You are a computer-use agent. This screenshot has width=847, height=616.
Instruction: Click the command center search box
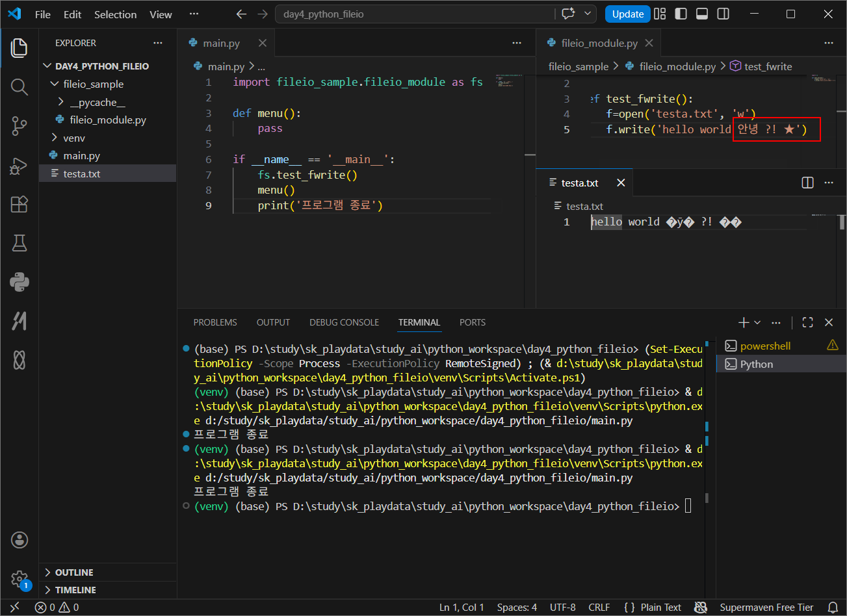tap(415, 14)
